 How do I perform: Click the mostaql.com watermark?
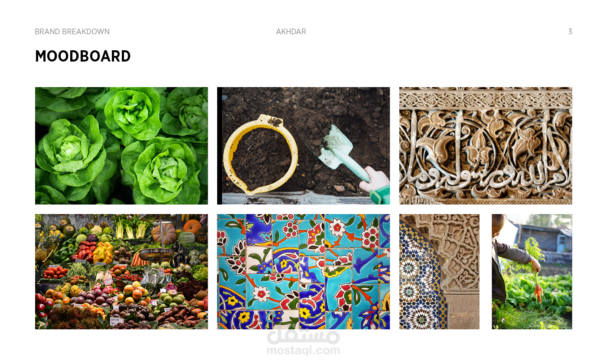303,350
